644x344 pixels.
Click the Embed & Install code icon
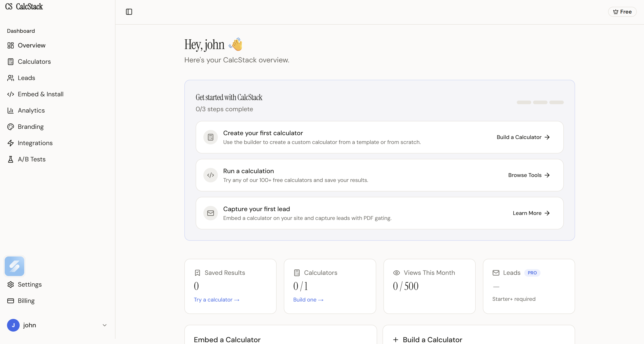(x=10, y=94)
